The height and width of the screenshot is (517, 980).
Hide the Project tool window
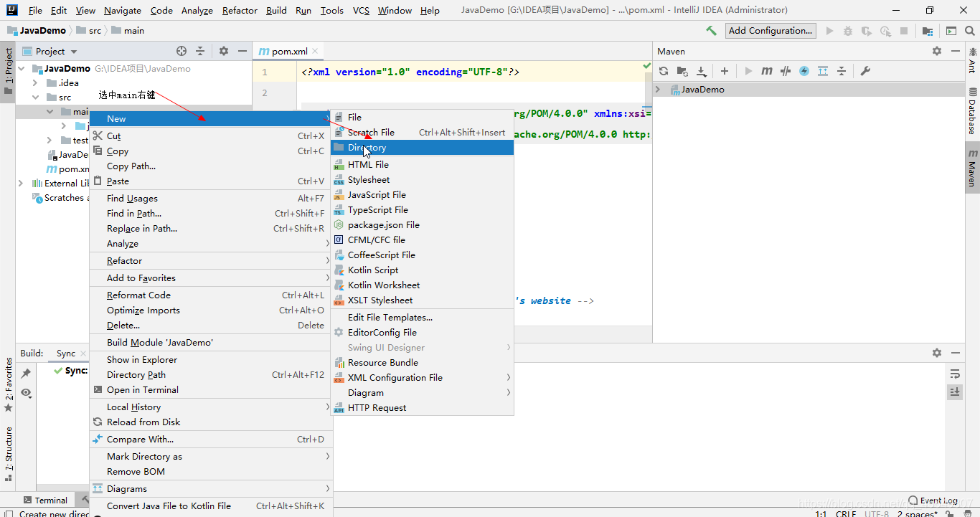tap(242, 51)
